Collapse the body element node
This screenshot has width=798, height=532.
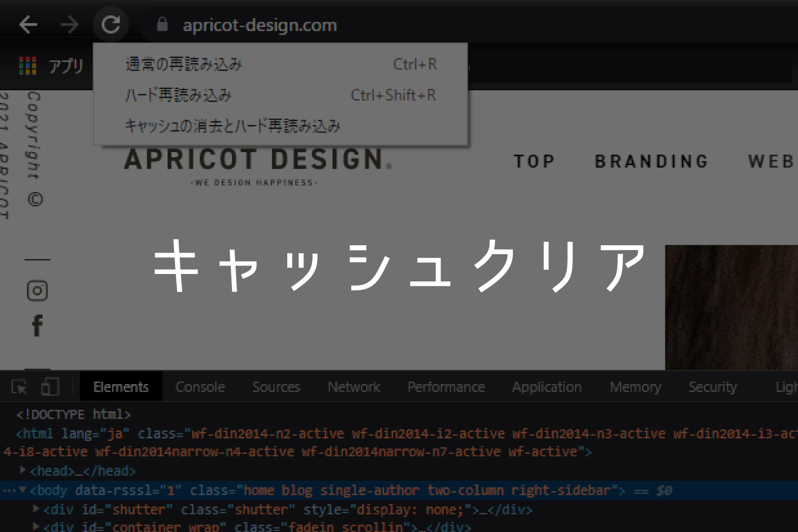pos(23,489)
